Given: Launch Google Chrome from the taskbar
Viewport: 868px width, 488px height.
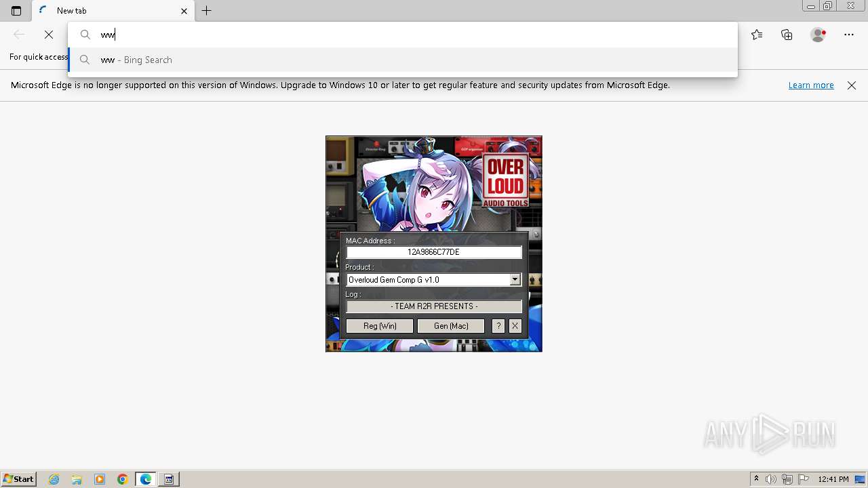Looking at the screenshot, I should point(123,479).
